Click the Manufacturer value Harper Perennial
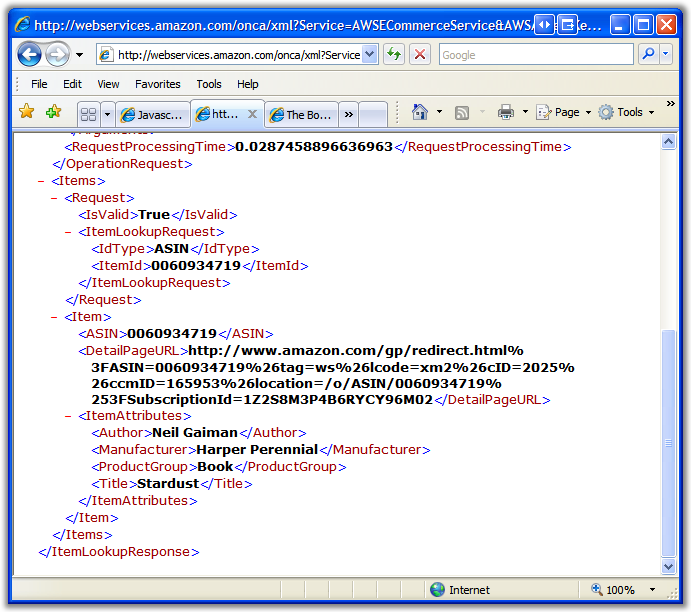The image size is (691, 612). (257, 450)
